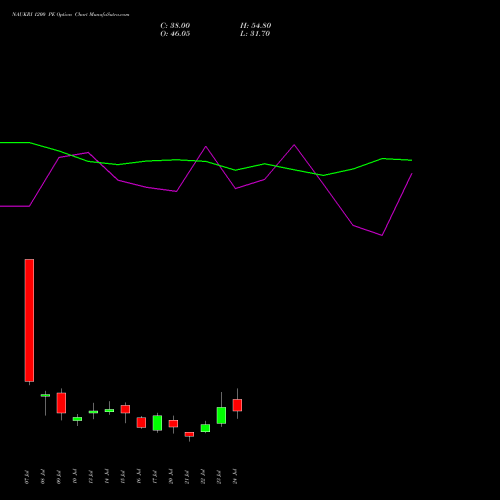Click the chart title NAUKRI PE Options Chart
Screen dimensions: 500x500
(70, 15)
